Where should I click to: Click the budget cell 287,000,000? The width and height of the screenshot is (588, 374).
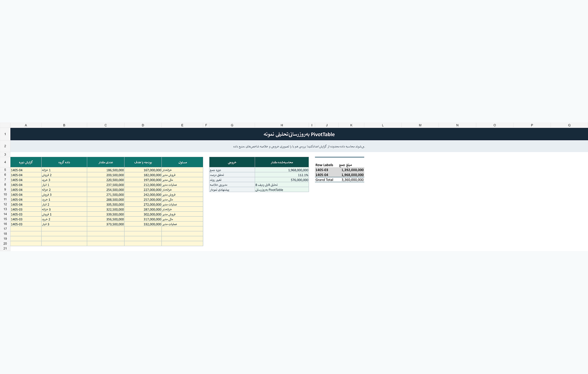coord(143,209)
